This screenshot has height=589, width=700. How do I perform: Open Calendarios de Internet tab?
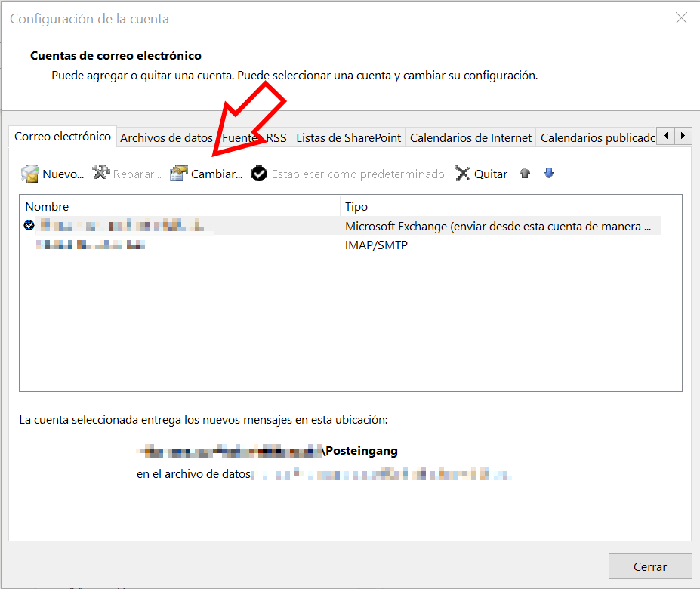(x=470, y=138)
